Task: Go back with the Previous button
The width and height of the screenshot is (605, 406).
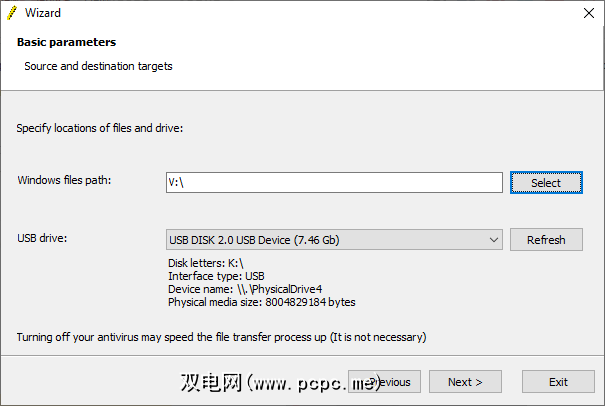Action: 384,381
